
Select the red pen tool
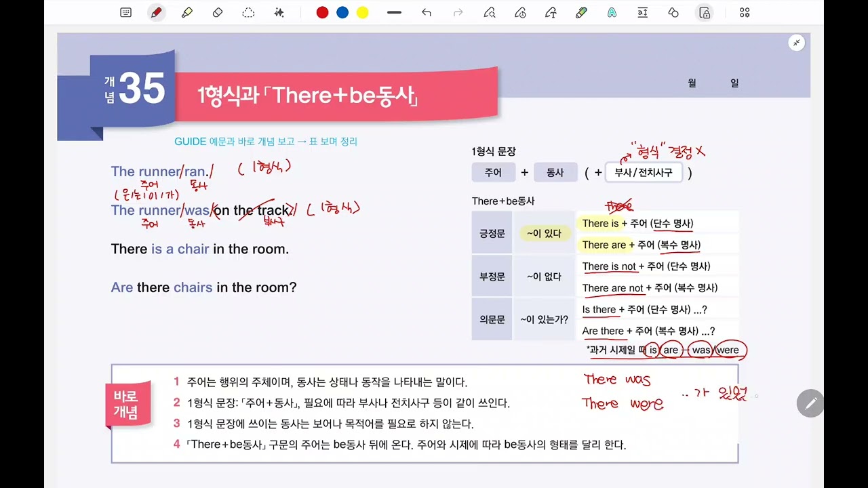pos(157,12)
